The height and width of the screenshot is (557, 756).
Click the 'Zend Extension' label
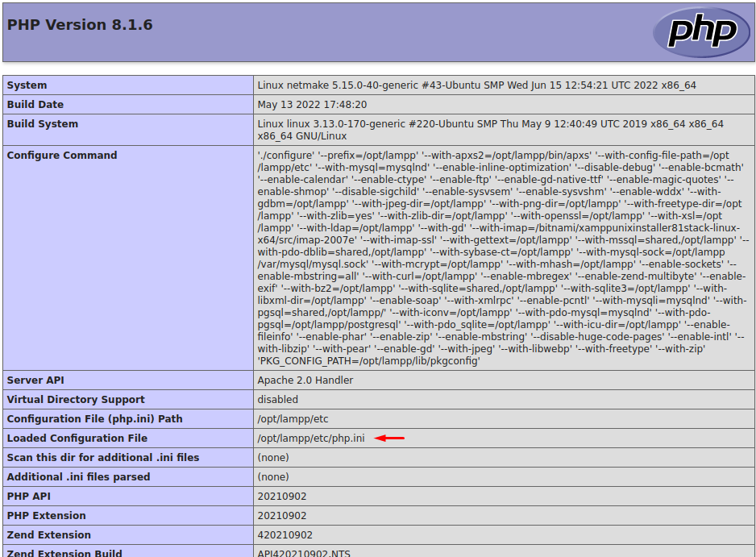coord(48,534)
